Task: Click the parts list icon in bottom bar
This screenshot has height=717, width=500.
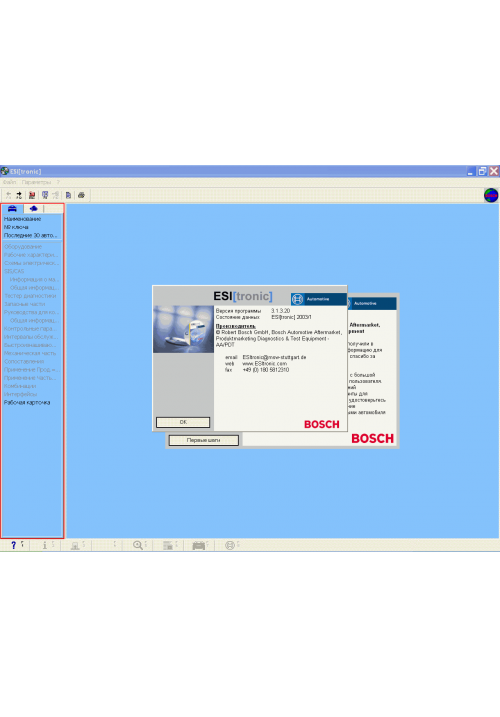Action: 168,546
